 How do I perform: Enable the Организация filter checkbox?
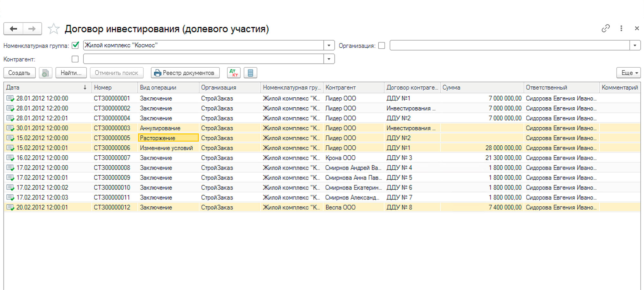click(x=382, y=45)
